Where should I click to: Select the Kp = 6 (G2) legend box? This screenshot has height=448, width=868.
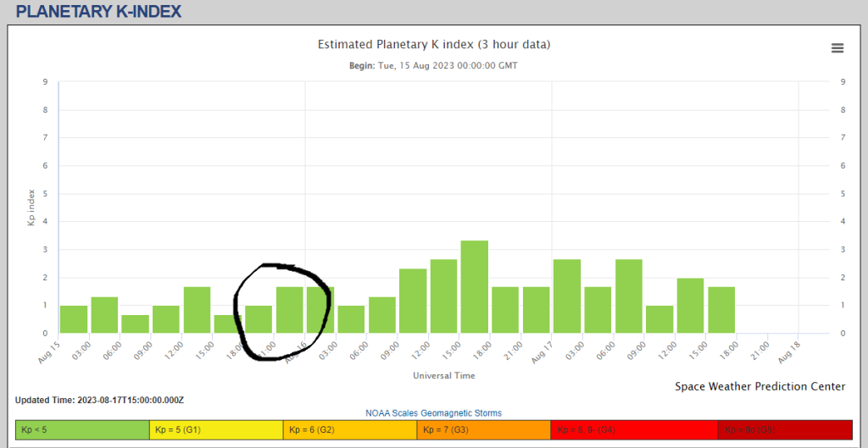pos(350,429)
